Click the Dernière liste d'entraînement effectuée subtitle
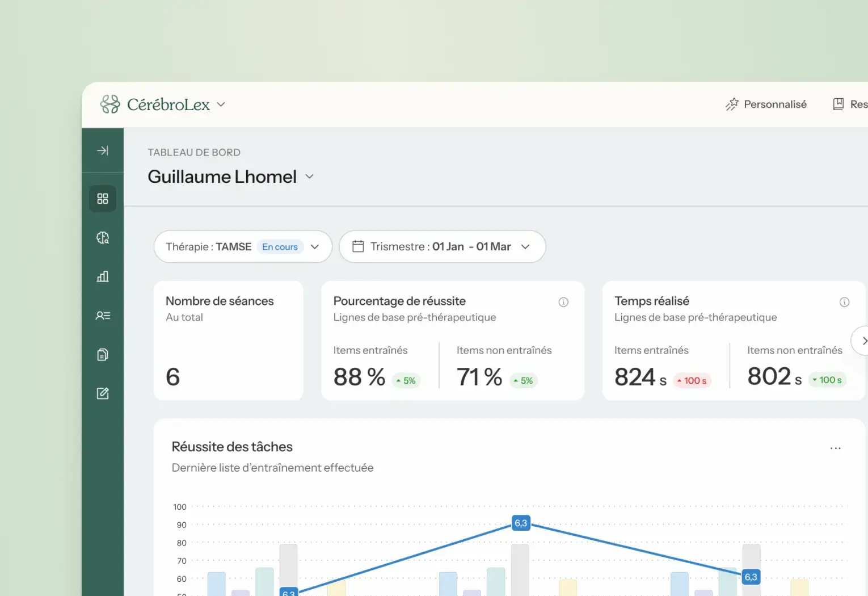The height and width of the screenshot is (596, 868). [272, 468]
